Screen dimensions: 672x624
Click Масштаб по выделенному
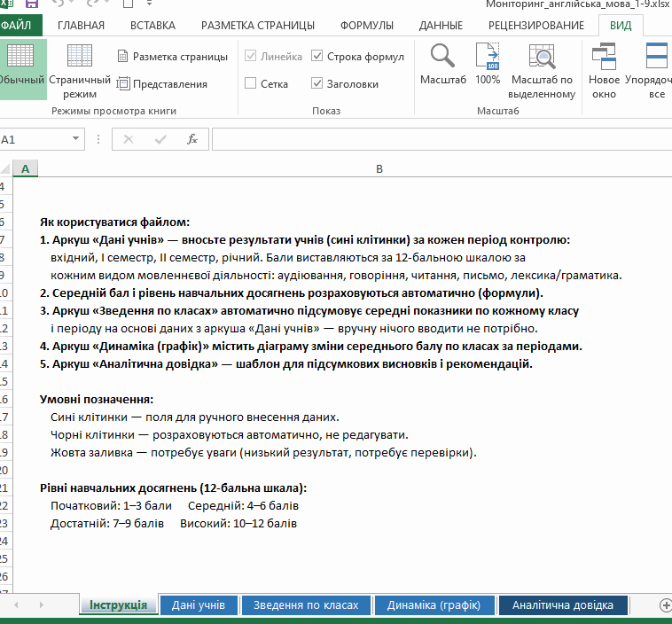coord(542,71)
